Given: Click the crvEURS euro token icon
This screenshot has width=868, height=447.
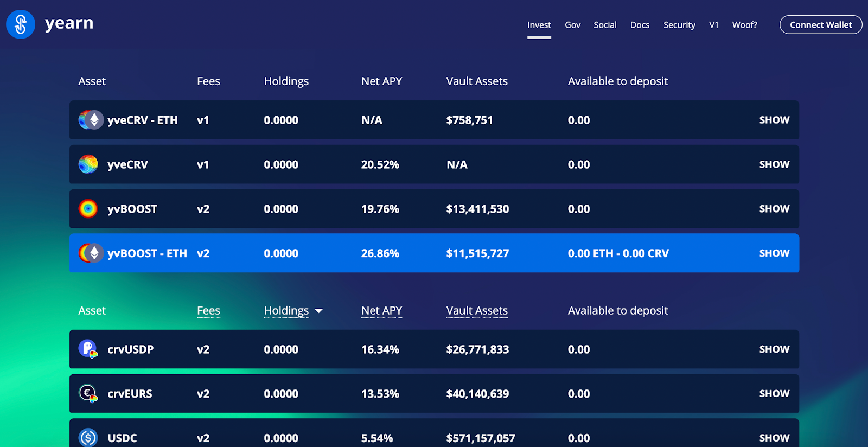Looking at the screenshot, I should tap(88, 394).
